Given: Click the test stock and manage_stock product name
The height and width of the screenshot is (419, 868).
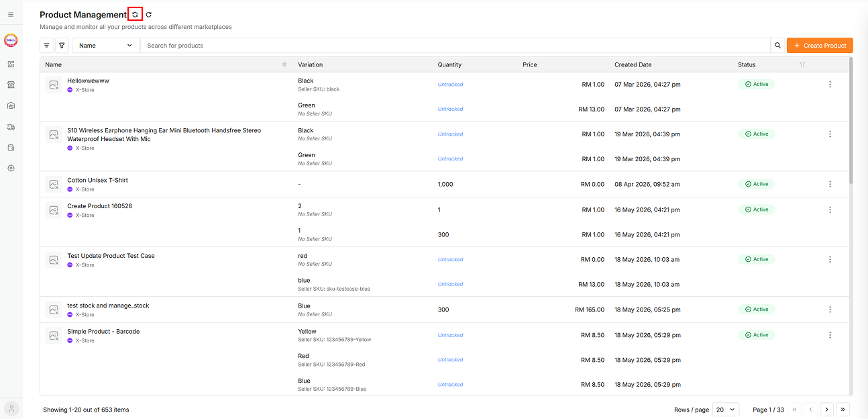Looking at the screenshot, I should coord(109,306).
